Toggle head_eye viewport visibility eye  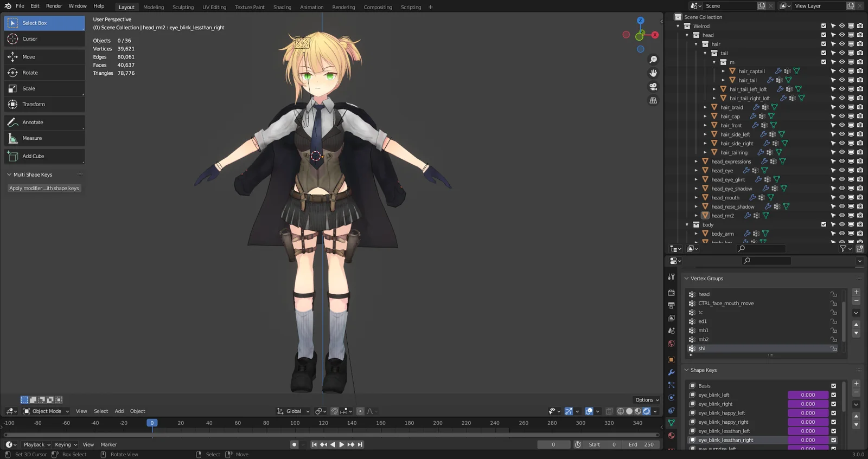(842, 171)
